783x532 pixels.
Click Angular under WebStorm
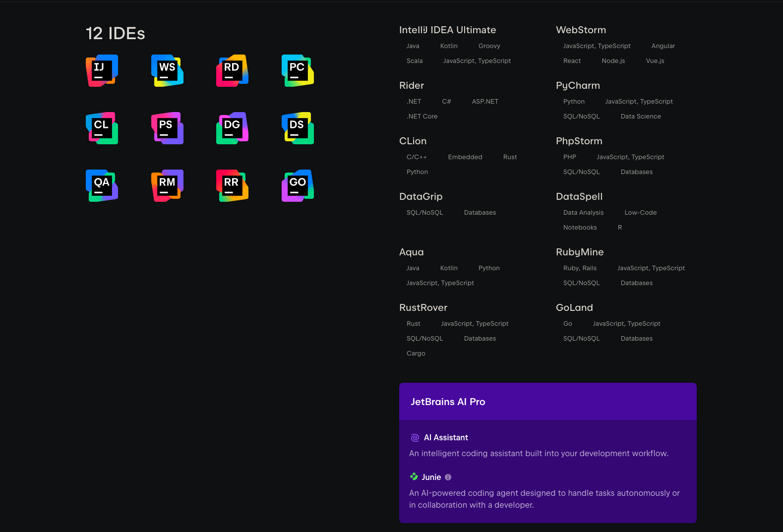coord(663,46)
